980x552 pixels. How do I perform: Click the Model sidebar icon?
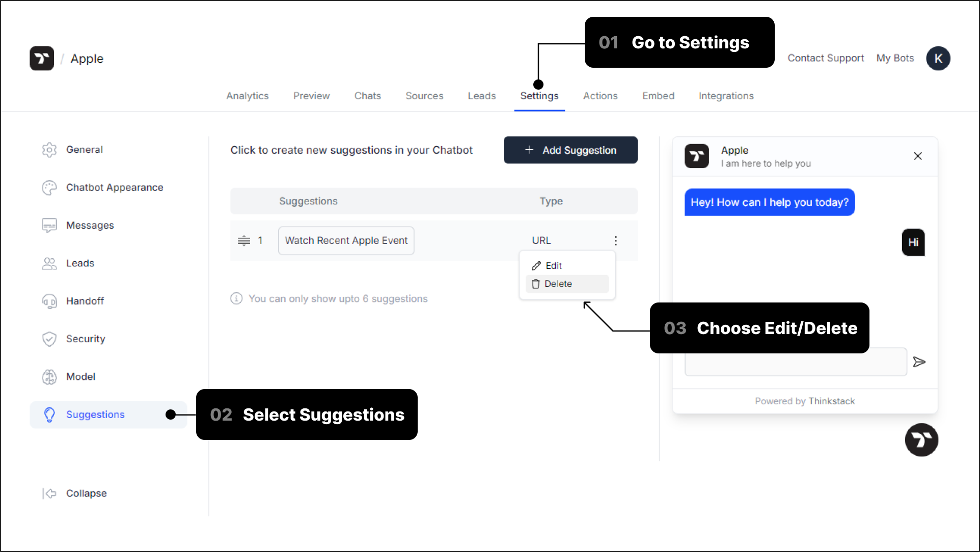50,376
